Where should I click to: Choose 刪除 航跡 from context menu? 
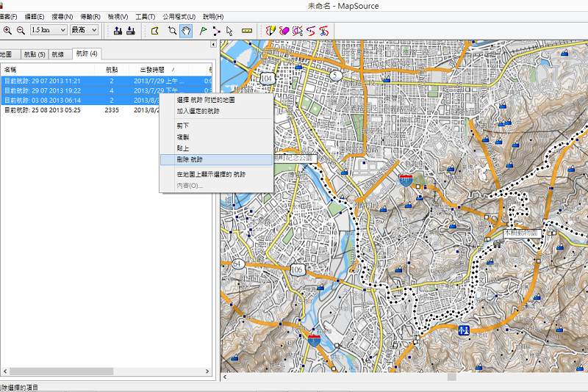pos(191,159)
